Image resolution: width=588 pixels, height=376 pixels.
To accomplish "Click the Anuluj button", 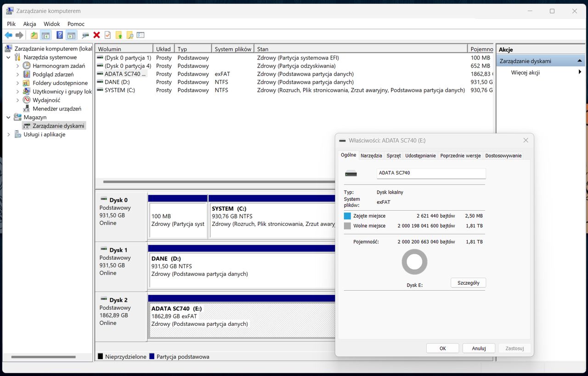I will pos(479,348).
